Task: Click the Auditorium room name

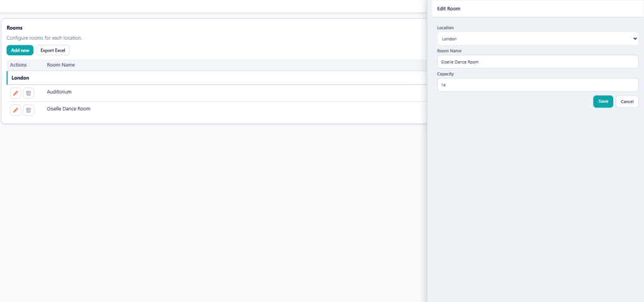Action: tap(59, 92)
